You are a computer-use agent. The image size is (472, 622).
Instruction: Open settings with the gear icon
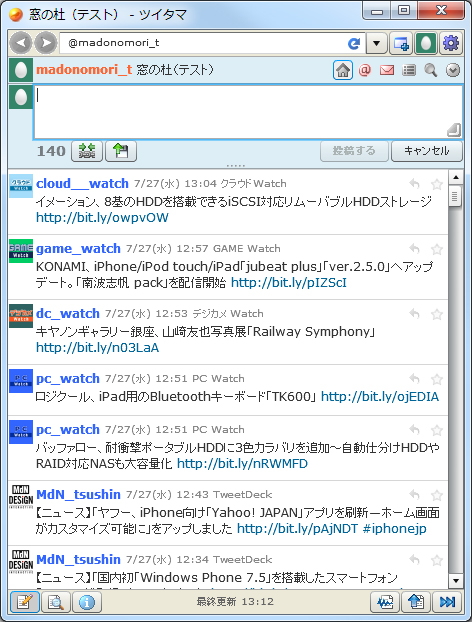pos(451,43)
